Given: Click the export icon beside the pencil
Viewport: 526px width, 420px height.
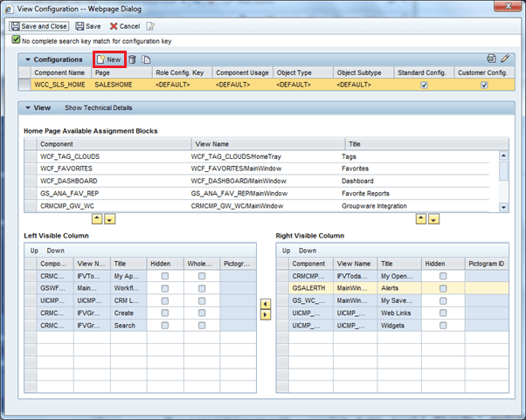Looking at the screenshot, I should pyautogui.click(x=491, y=59).
